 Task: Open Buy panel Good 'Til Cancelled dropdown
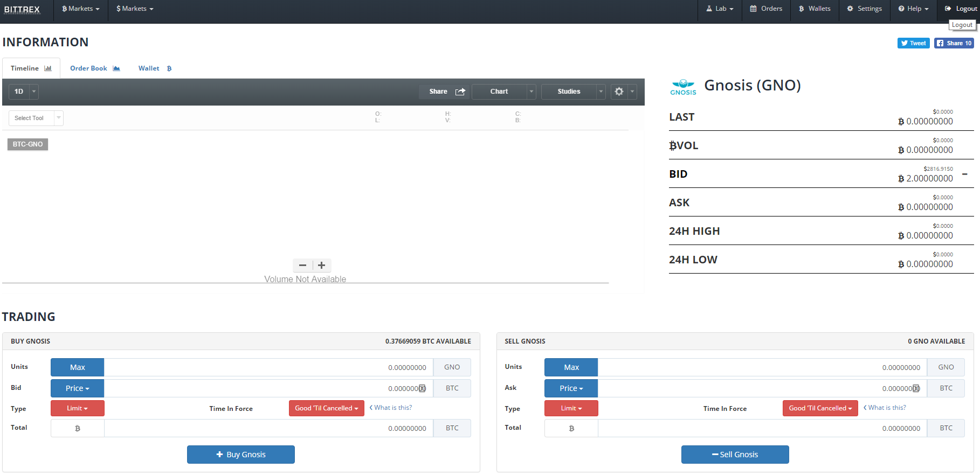coord(327,408)
